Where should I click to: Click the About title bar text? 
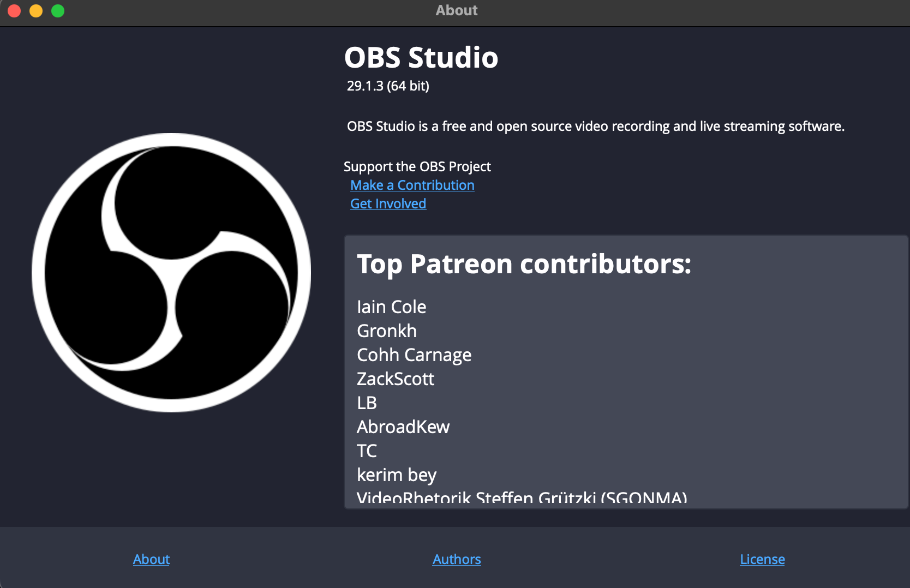click(x=456, y=10)
